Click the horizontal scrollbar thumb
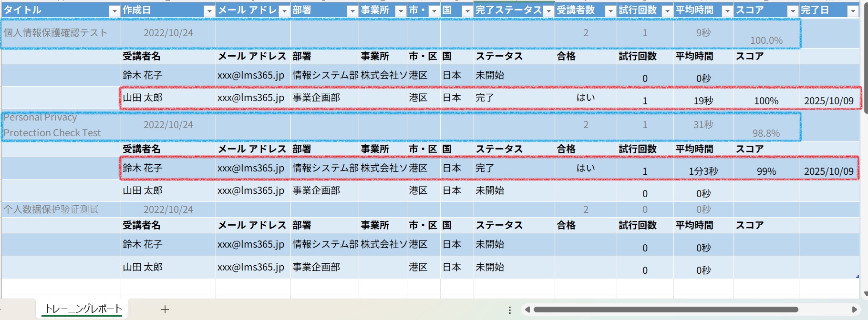The height and width of the screenshot is (320, 868). coord(666,310)
